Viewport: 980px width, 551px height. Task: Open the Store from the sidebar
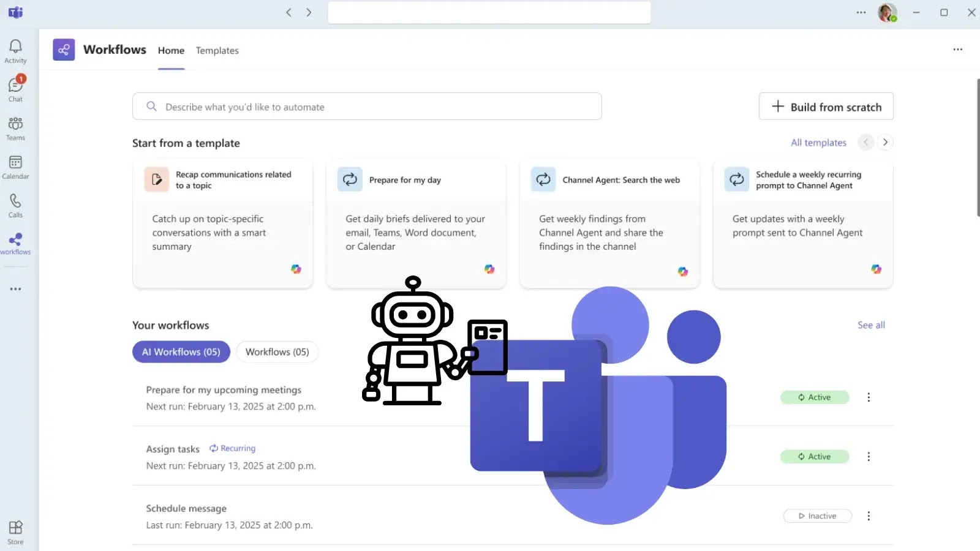pos(15,528)
